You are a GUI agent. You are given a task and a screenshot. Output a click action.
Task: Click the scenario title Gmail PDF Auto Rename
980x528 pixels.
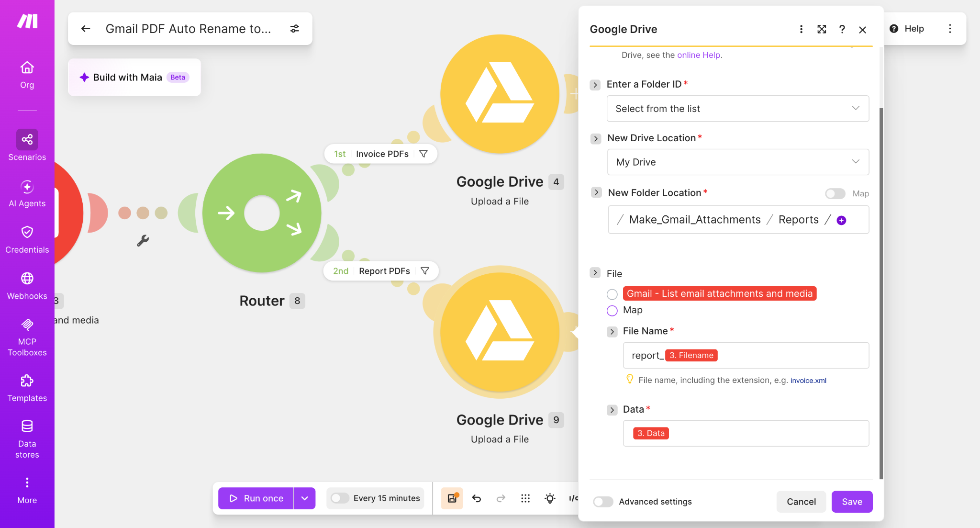click(x=188, y=29)
